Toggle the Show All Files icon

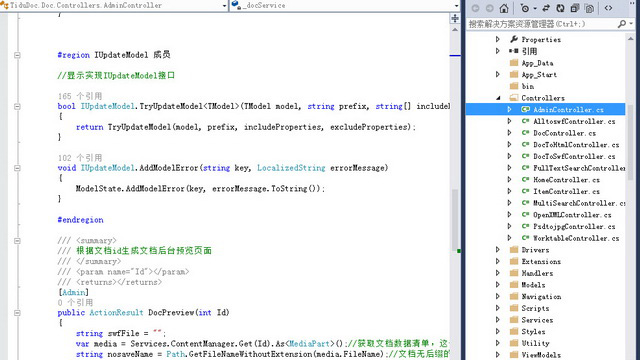pos(589,8)
